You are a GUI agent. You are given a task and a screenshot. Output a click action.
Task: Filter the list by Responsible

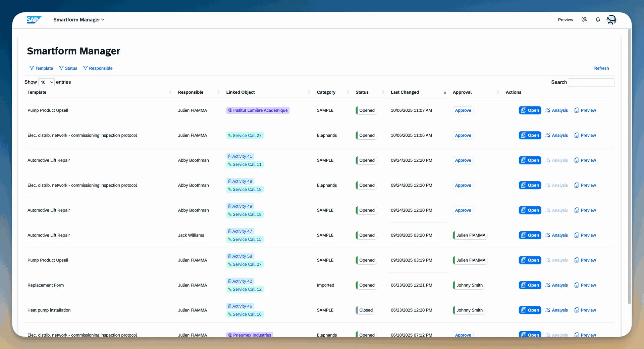pos(98,68)
